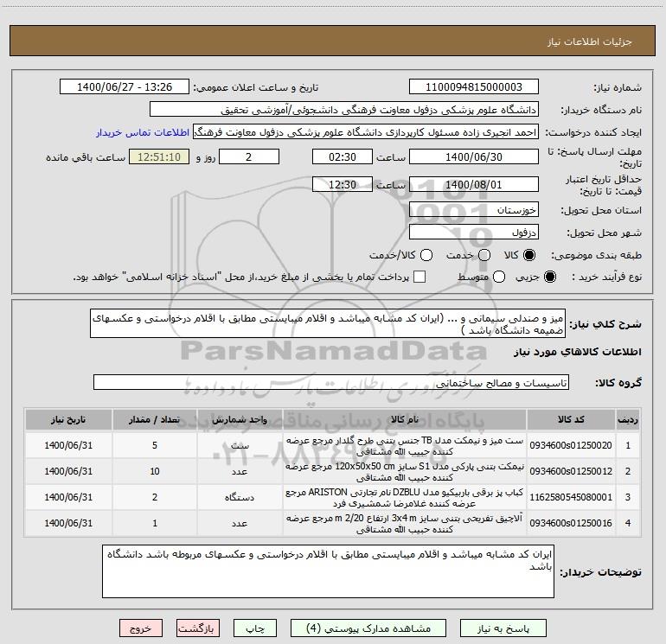The image size is (666, 644).
Task: Click the response deadline date 1400/06/30
Action: pos(474,156)
